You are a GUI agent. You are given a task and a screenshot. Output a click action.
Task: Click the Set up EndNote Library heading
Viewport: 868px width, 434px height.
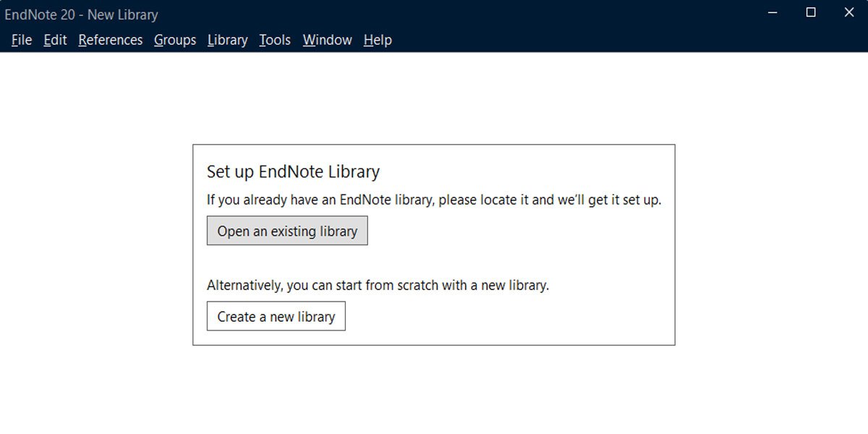coord(292,171)
